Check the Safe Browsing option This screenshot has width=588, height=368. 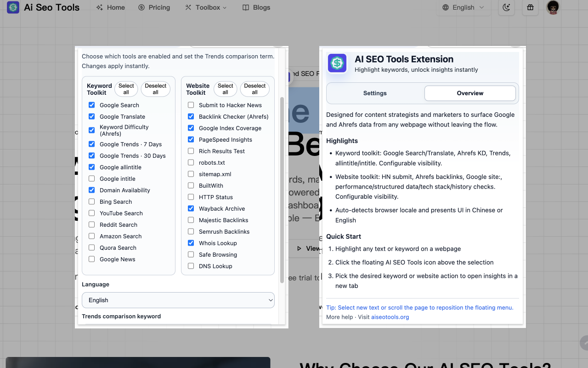(x=191, y=254)
